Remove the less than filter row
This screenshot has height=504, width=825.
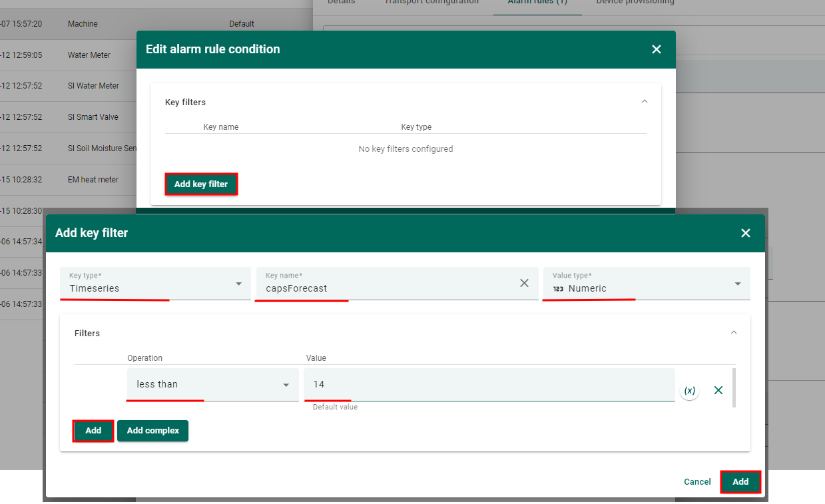point(718,391)
